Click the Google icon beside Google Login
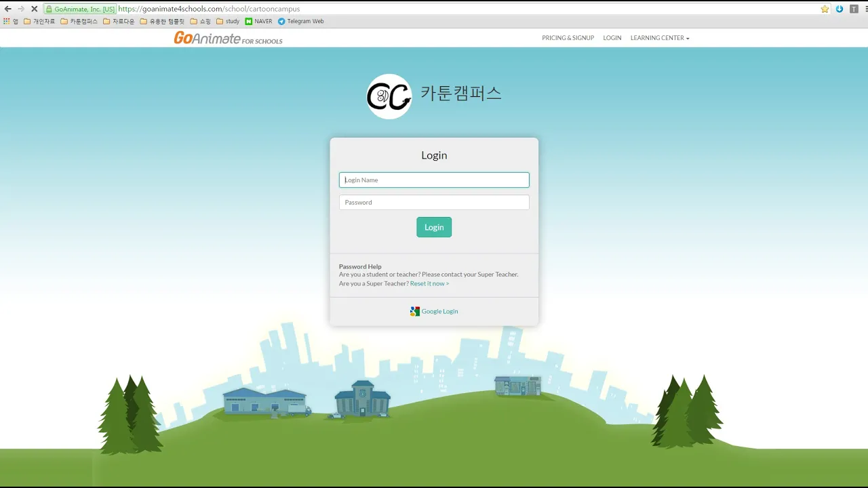Image resolution: width=868 pixels, height=488 pixels. click(414, 311)
